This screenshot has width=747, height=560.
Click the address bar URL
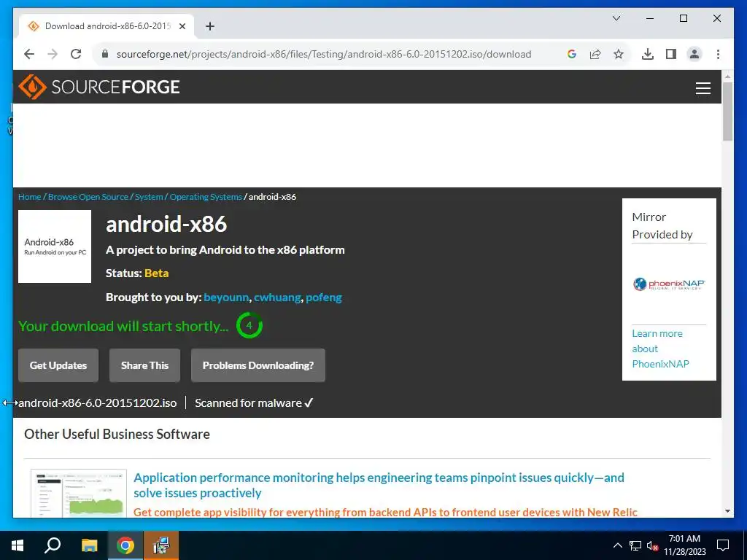[323, 54]
